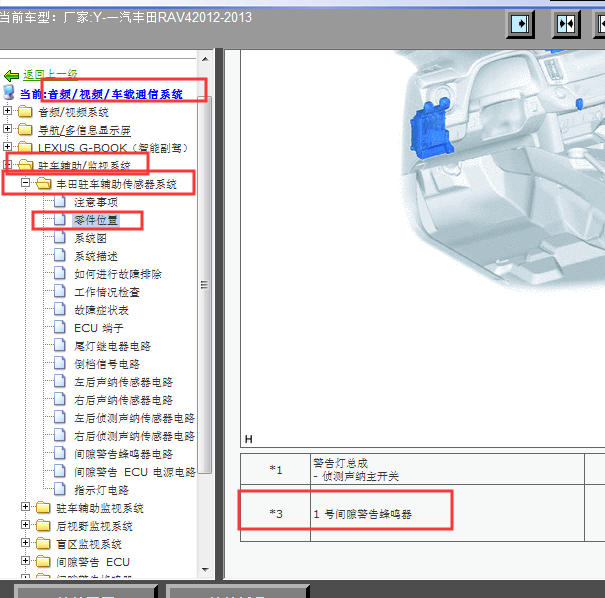This screenshot has height=598, width=605.
Task: Click table cell 警告灯总成
Action: click(447, 469)
